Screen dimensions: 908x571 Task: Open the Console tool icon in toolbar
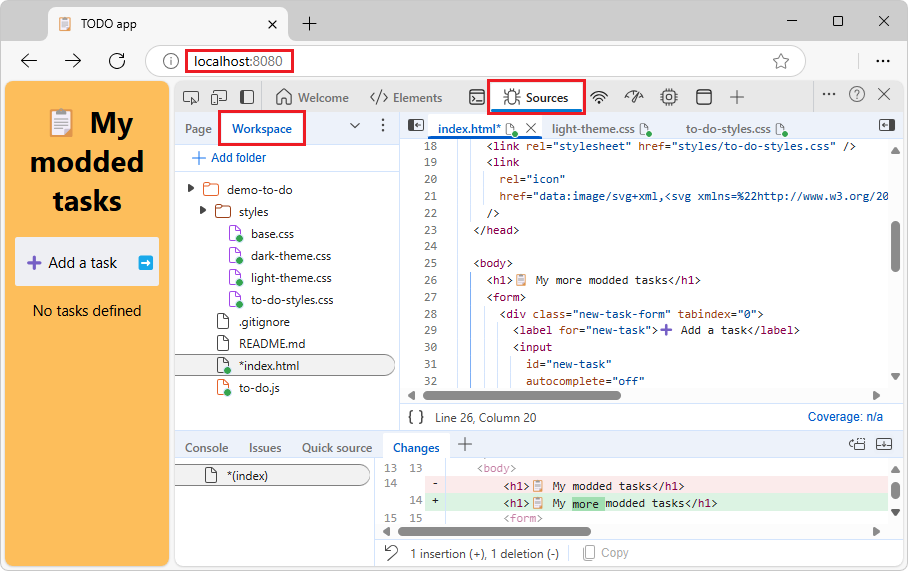pos(478,97)
